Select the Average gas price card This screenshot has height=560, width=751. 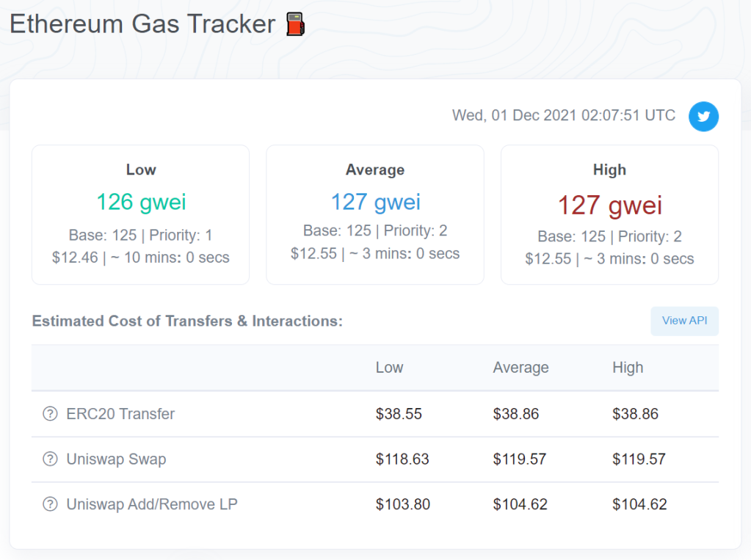pos(374,214)
